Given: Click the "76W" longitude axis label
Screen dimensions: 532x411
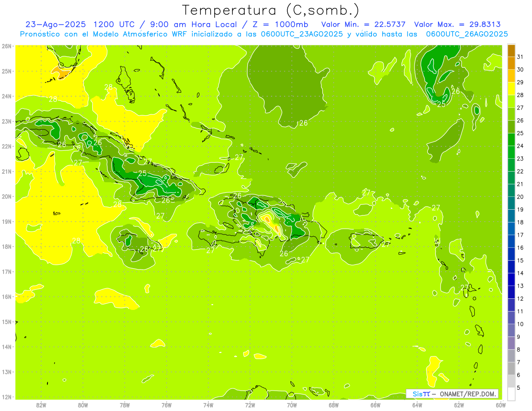Looking at the screenshot, I should [166, 405].
